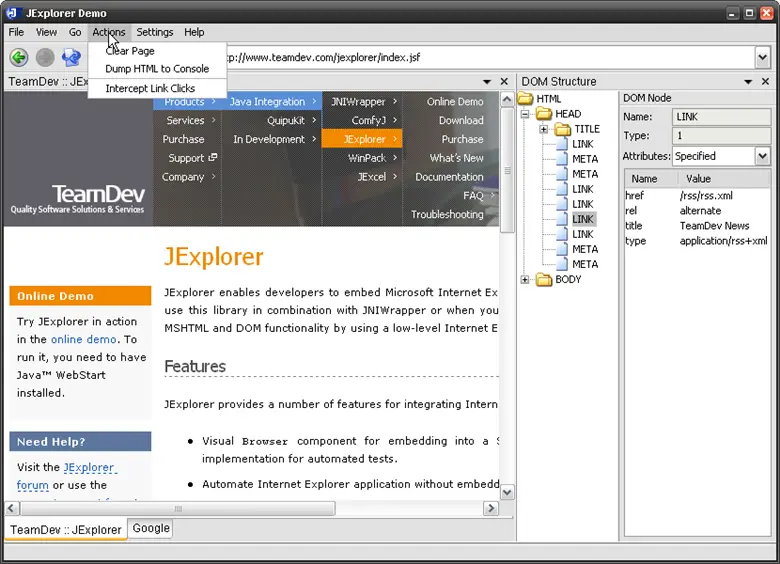The width and height of the screenshot is (780, 564).
Task: Expand the JNIWrapper submenu arrow
Action: click(395, 101)
